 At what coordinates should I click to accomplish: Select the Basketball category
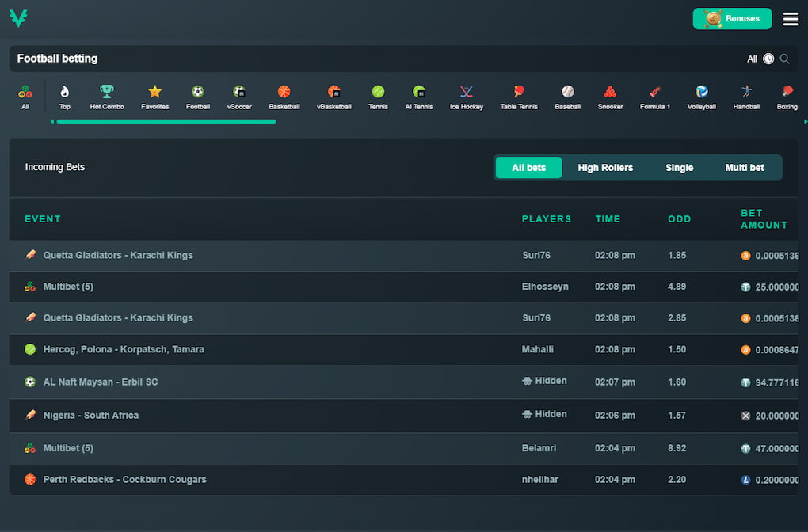point(284,97)
